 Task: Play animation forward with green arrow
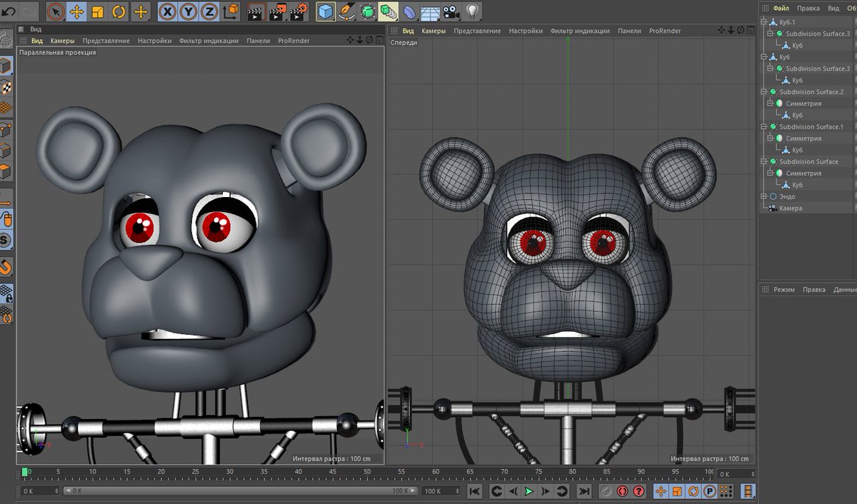(528, 491)
